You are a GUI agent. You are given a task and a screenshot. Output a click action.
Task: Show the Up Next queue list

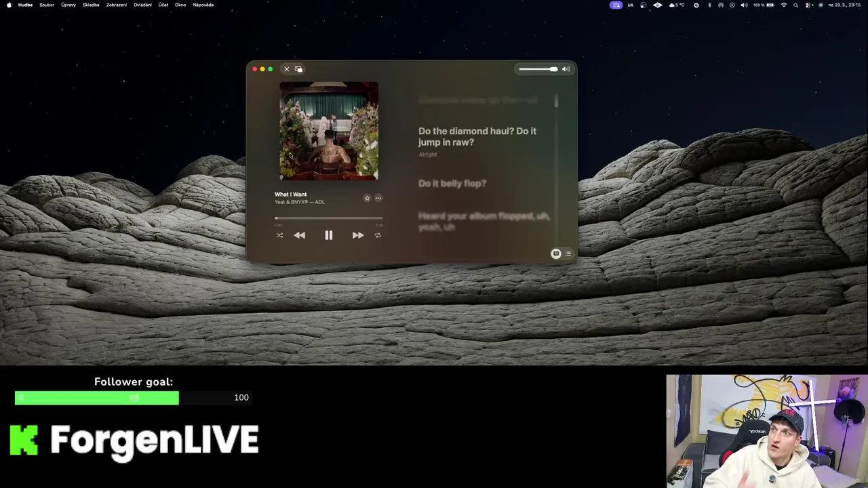click(568, 253)
